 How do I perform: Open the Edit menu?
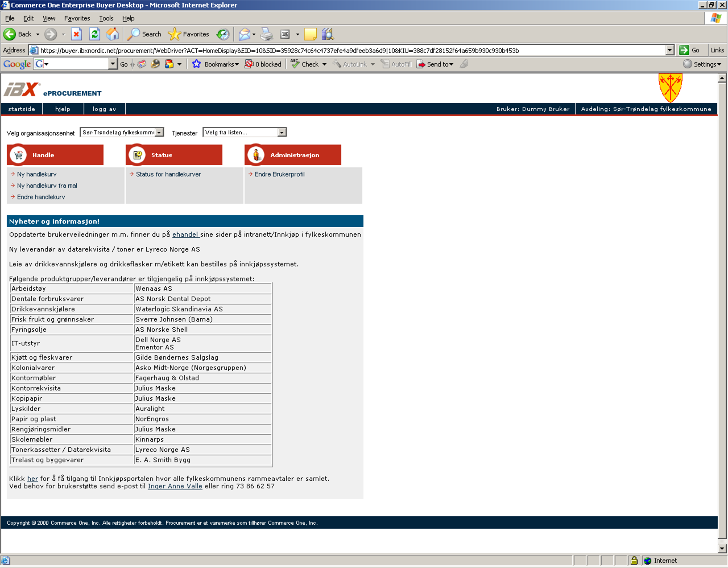pos(28,18)
